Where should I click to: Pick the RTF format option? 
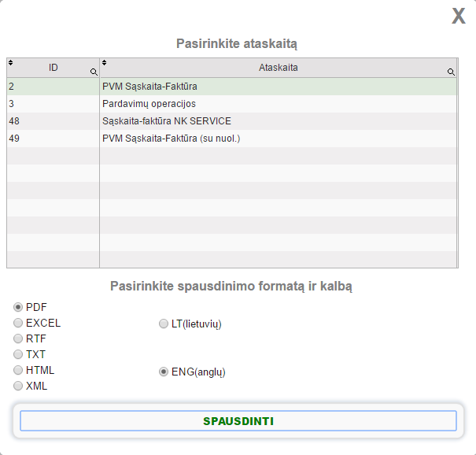point(18,338)
